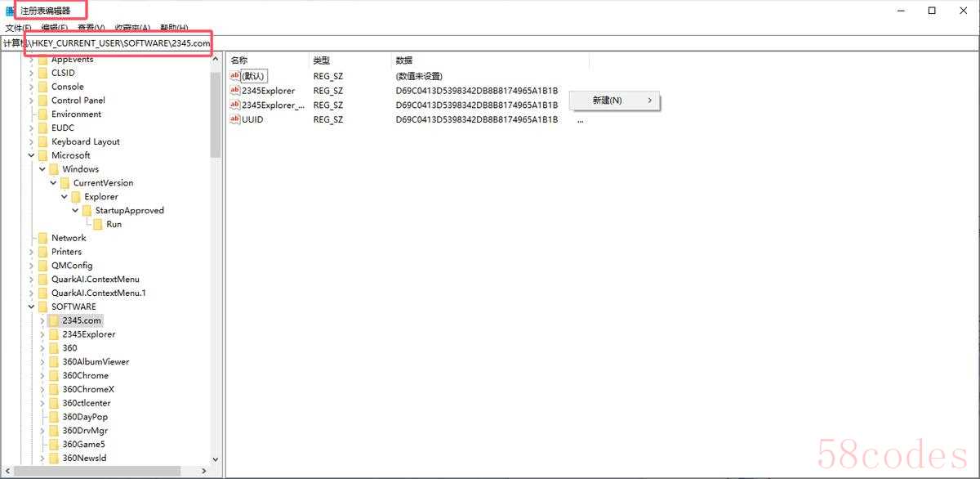Image resolution: width=980 pixels, height=479 pixels.
Task: Click the (数值未设置) data cell
Action: coord(419,76)
